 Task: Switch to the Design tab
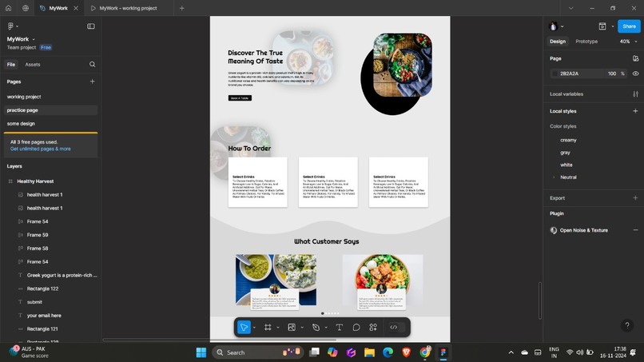558,42
